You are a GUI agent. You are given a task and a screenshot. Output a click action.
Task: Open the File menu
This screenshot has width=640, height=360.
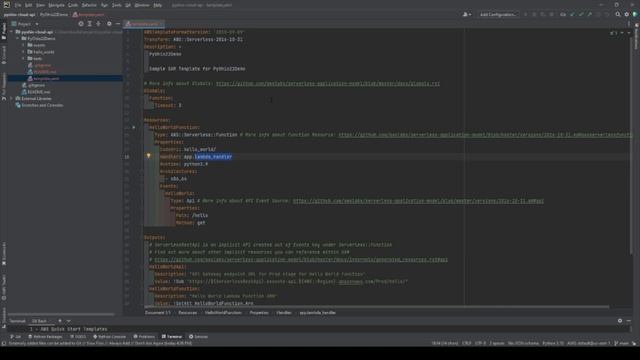[18, 5]
